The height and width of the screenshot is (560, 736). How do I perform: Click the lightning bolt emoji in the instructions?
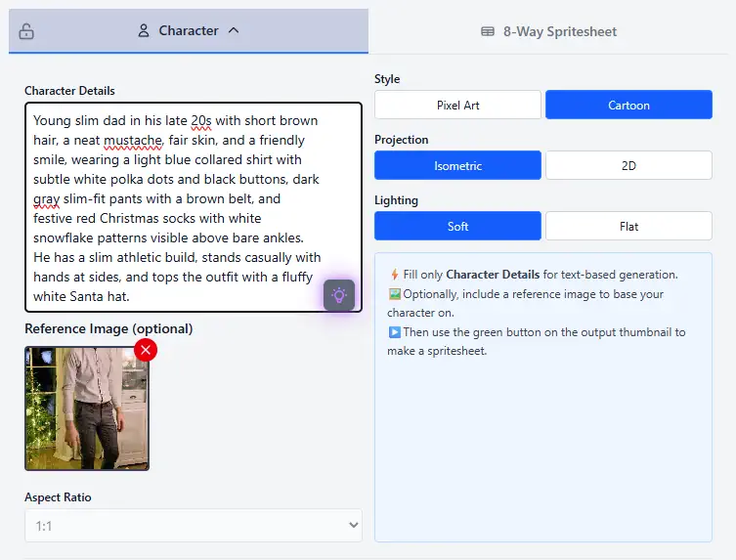coord(394,275)
